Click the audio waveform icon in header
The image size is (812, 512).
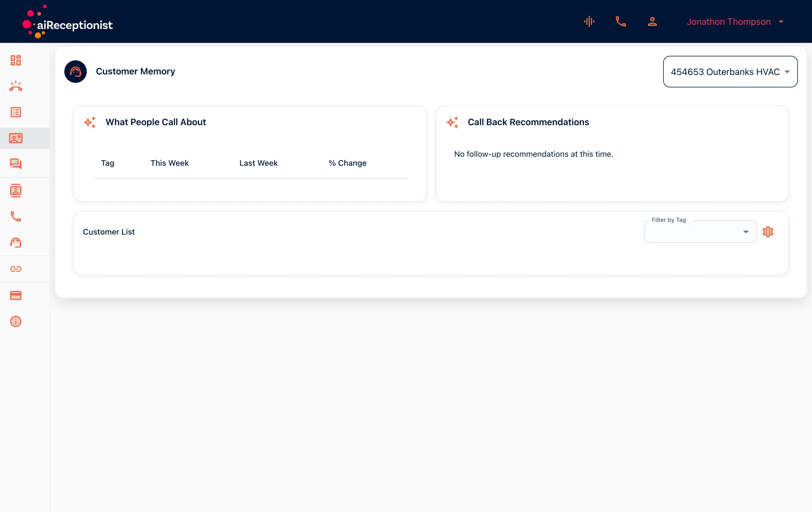tap(589, 22)
